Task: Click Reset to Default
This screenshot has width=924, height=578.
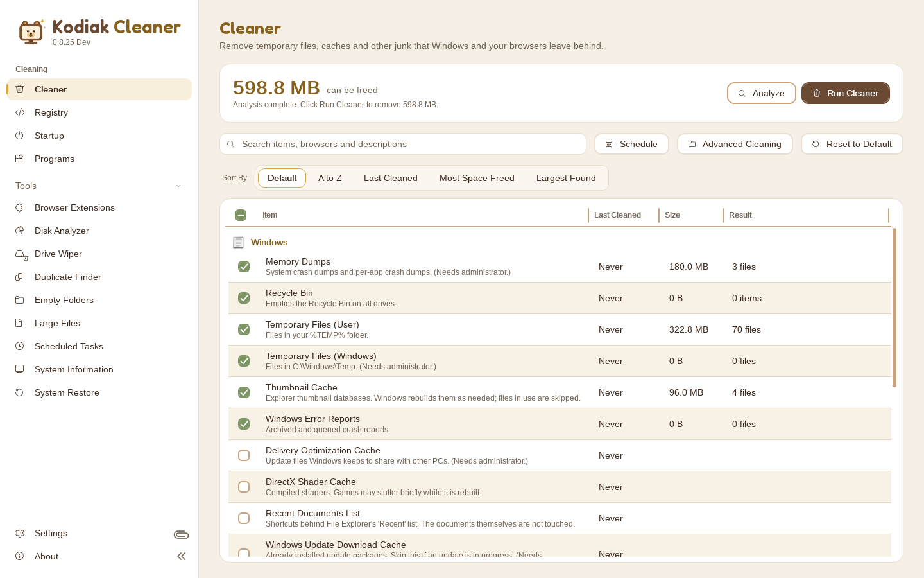Action: (851, 144)
